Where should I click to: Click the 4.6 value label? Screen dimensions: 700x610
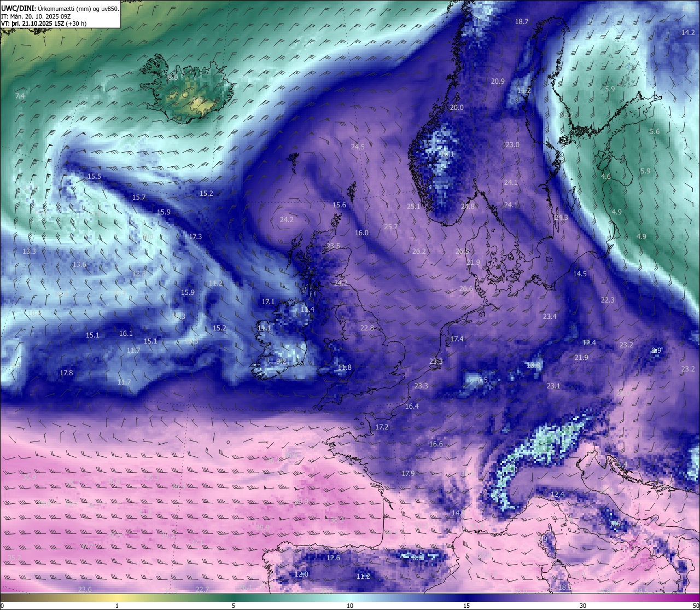point(606,177)
